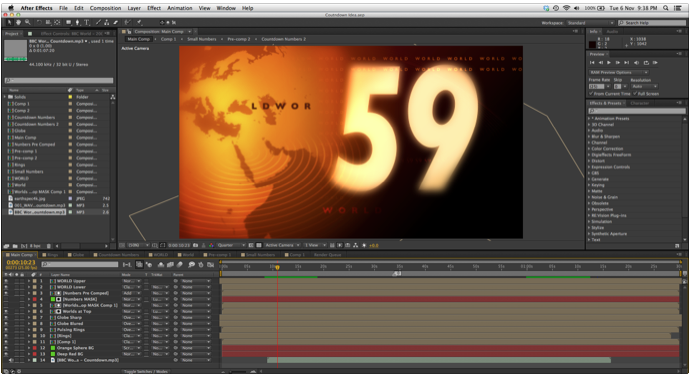
Task: Click the Comp 1 breadcrumb in viewer
Action: point(168,39)
